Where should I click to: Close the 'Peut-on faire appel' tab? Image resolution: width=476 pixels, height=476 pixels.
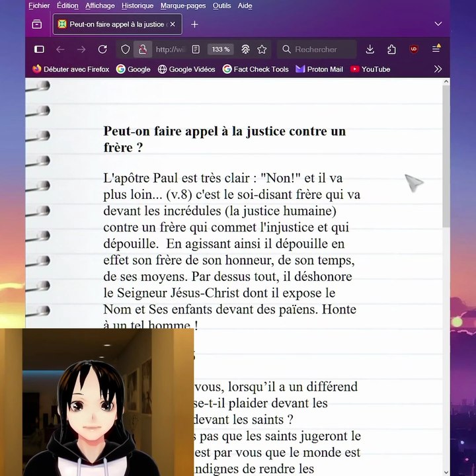[x=173, y=24]
